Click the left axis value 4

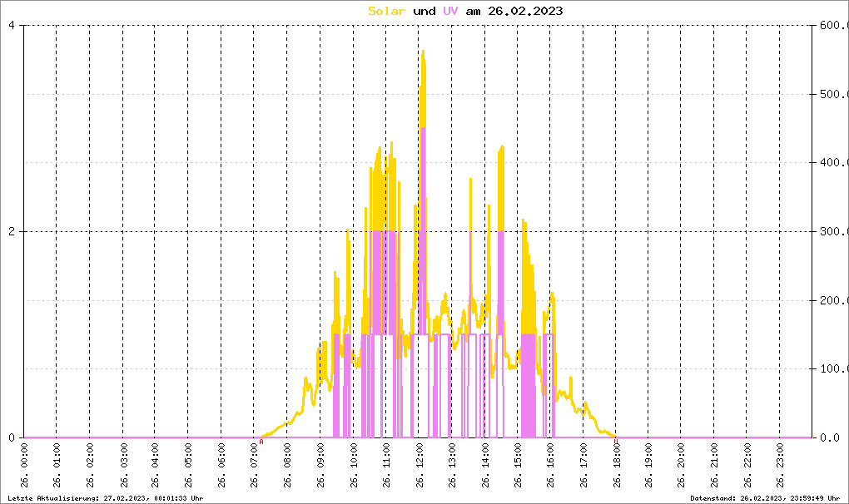tap(12, 25)
